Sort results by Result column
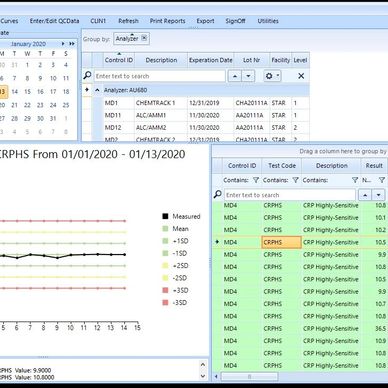The width and height of the screenshot is (388, 388). tap(374, 166)
